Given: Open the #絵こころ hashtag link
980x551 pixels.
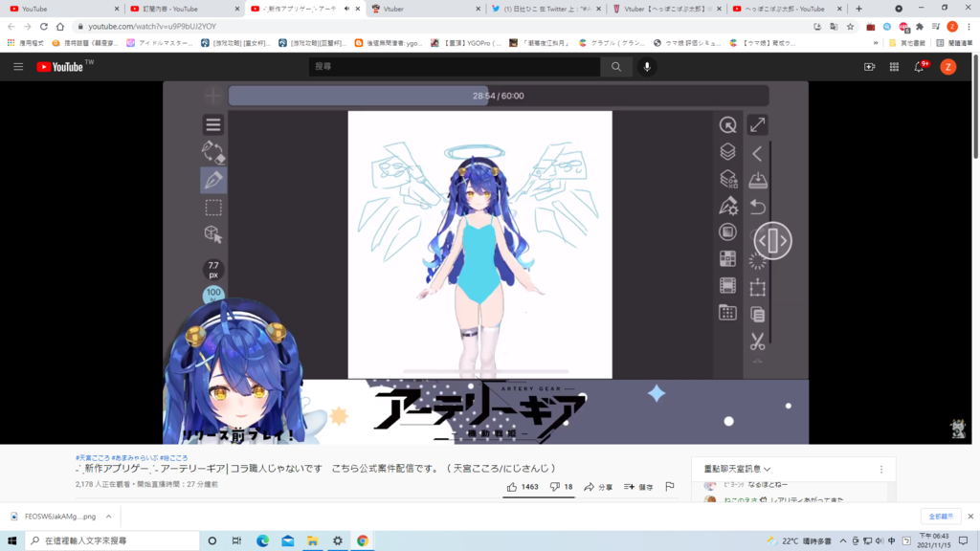Looking at the screenshot, I should tap(174, 458).
